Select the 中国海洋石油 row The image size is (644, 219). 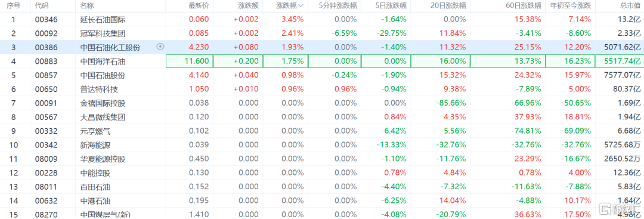[322, 61]
